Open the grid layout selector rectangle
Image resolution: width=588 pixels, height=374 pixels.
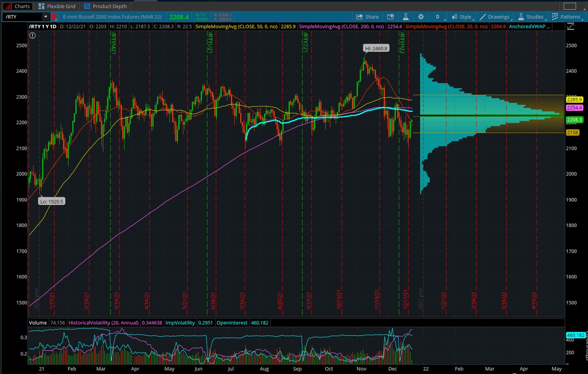pos(570,6)
